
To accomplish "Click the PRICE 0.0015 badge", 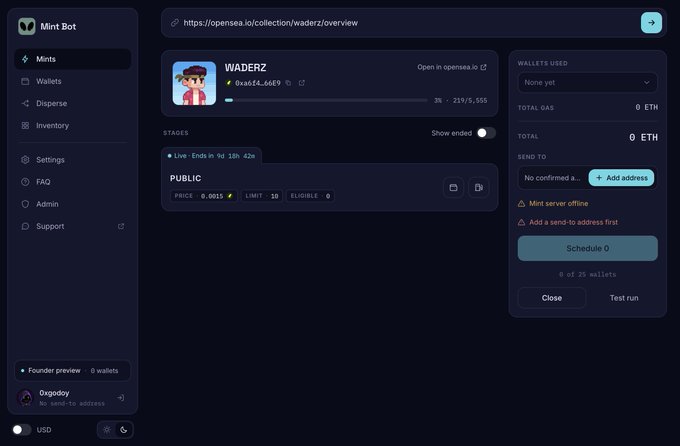I will (x=203, y=196).
